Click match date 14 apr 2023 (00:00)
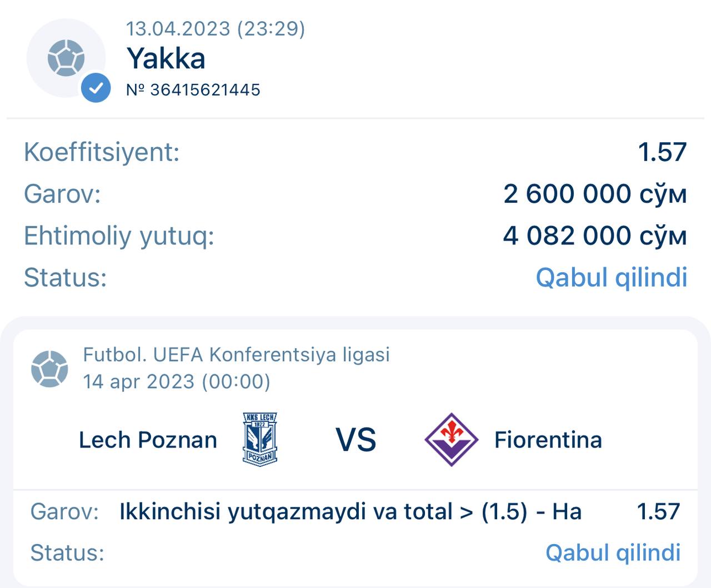 (x=177, y=381)
